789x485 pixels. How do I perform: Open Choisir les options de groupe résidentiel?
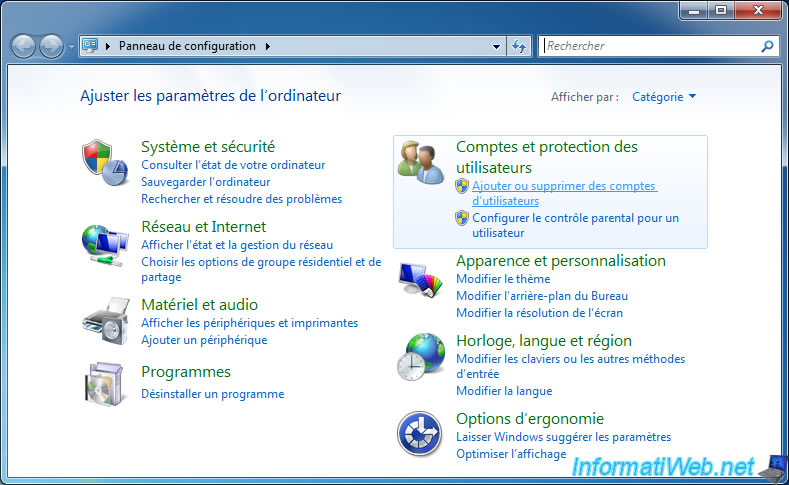[x=261, y=269]
